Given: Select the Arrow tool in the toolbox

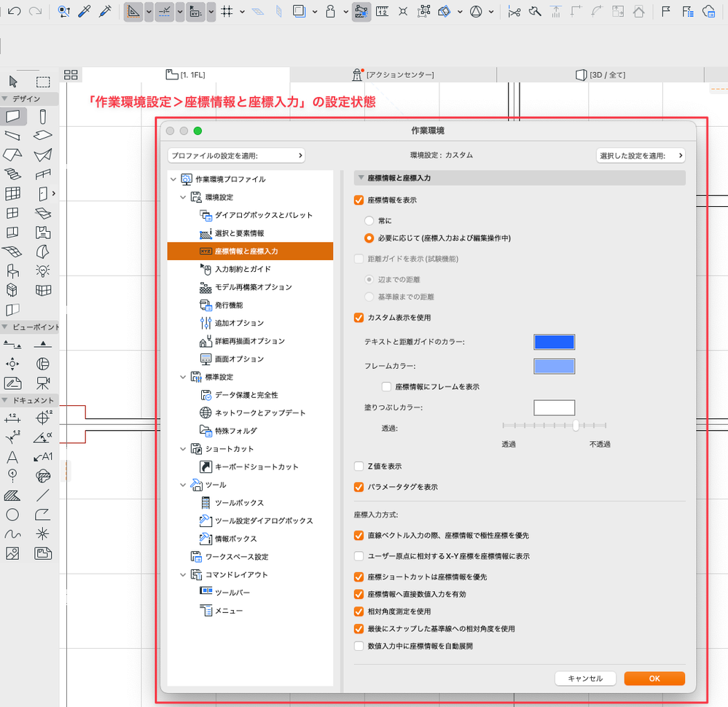Looking at the screenshot, I should click(12, 82).
